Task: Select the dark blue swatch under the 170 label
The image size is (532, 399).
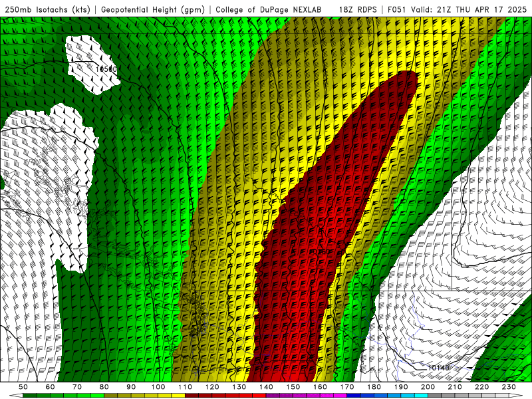Action: coord(354,396)
